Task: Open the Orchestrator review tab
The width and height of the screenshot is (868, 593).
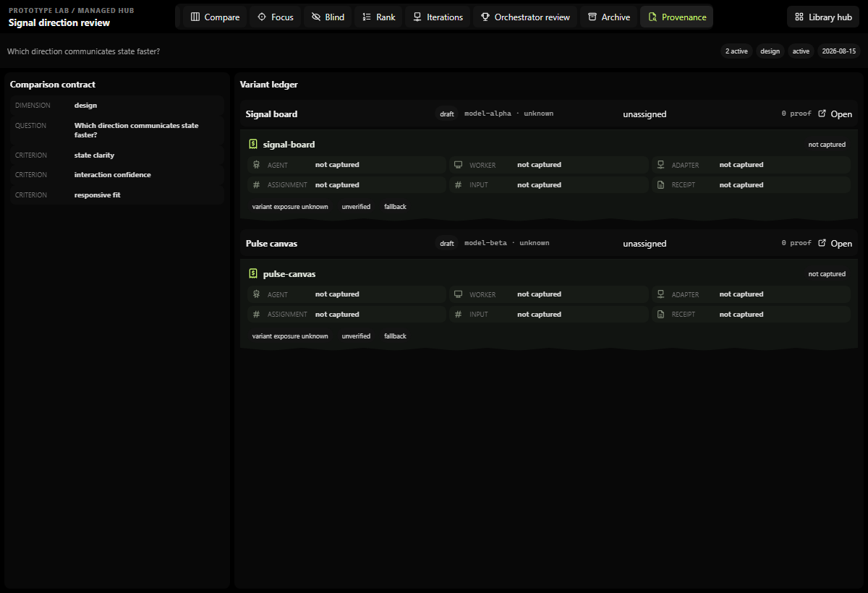Action: click(x=525, y=17)
